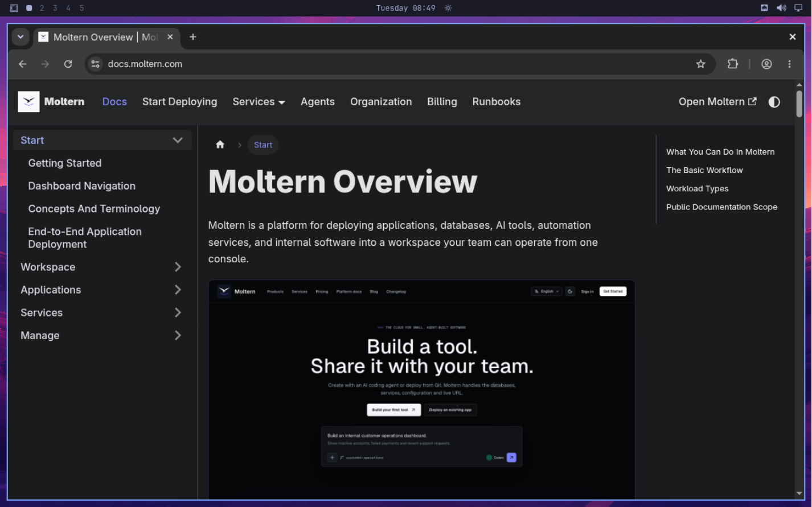
Task: Open Organization in the top navigation
Action: (381, 102)
